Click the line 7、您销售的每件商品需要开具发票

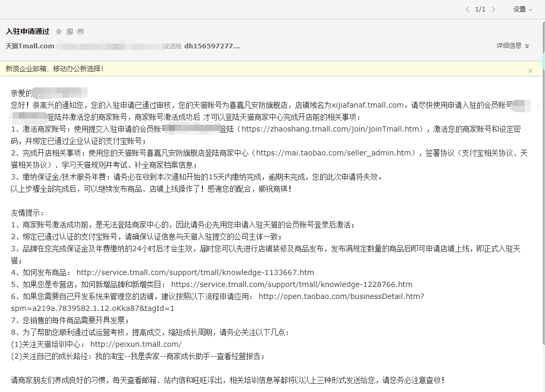[70, 320]
